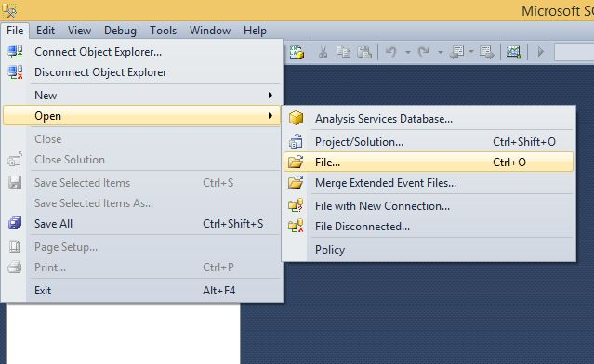Screen dimensions: 594x364
Task: Click the Cut scissors toolbar icon
Action: (x=323, y=52)
